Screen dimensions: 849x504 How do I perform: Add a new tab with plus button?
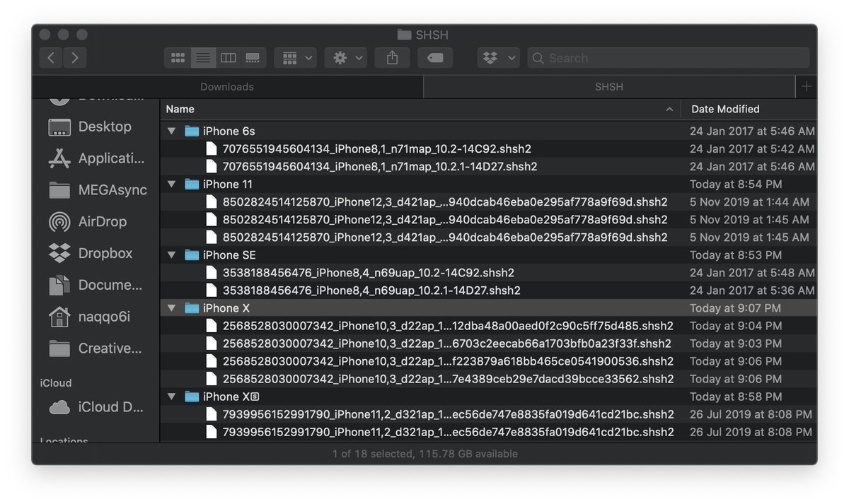click(x=806, y=87)
